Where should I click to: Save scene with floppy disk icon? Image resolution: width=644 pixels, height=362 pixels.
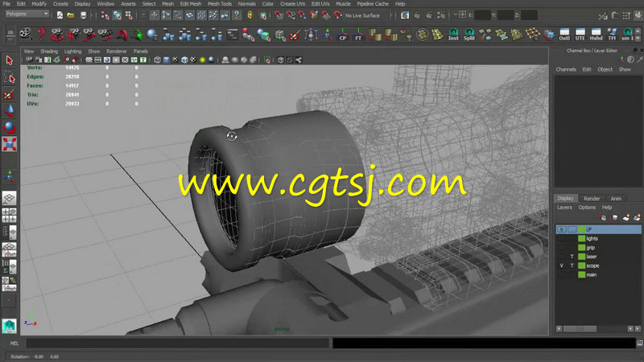click(84, 15)
